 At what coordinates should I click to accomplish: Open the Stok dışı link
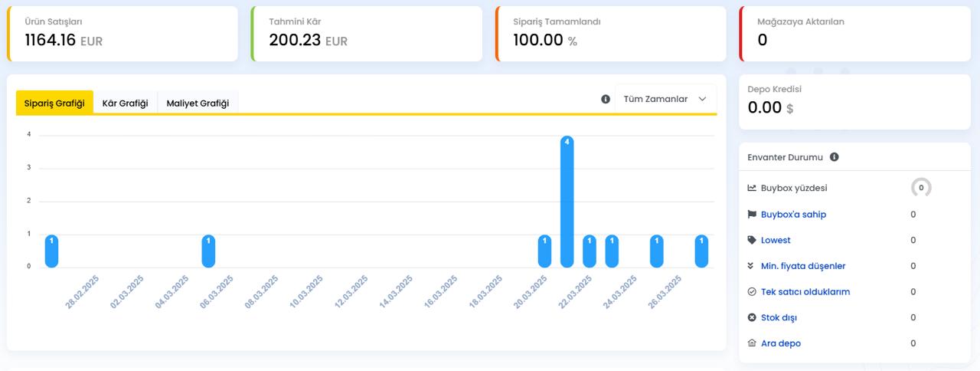tap(779, 317)
